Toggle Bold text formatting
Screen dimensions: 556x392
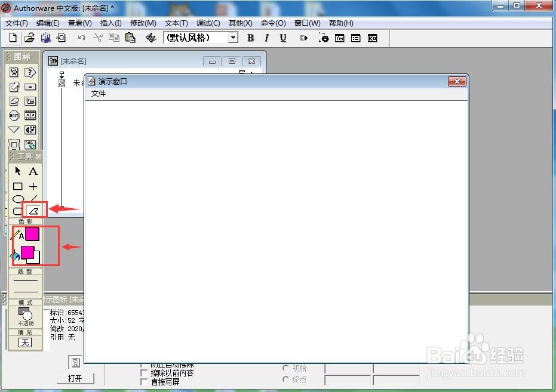(x=251, y=38)
